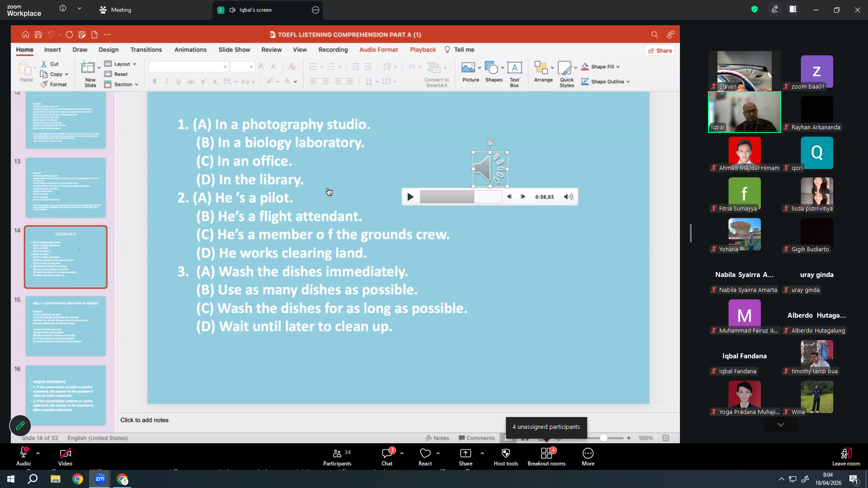The width and height of the screenshot is (868, 488).
Task: Click the Arrange icon
Action: click(x=541, y=68)
